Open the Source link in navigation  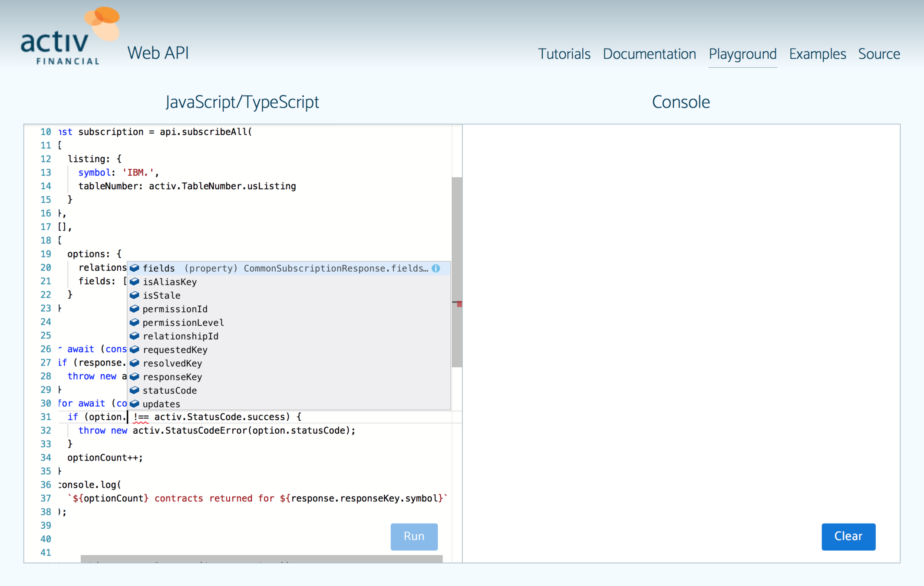click(879, 54)
